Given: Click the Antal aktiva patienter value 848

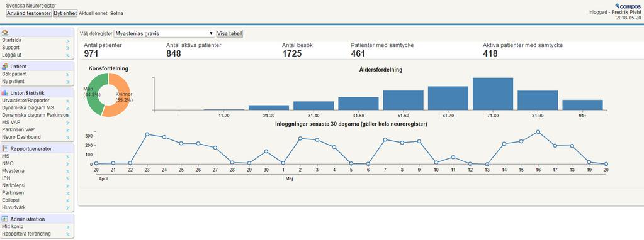Looking at the screenshot, I should pyautogui.click(x=174, y=53).
